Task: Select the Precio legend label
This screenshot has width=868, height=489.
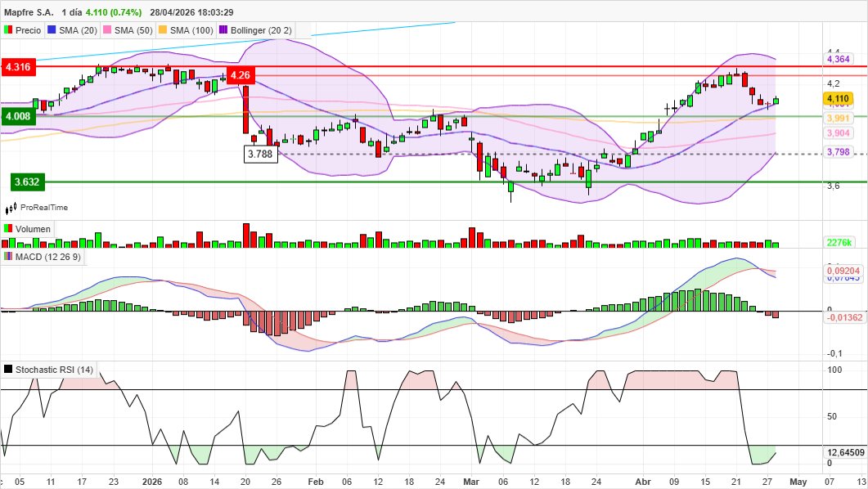Action: coord(29,30)
